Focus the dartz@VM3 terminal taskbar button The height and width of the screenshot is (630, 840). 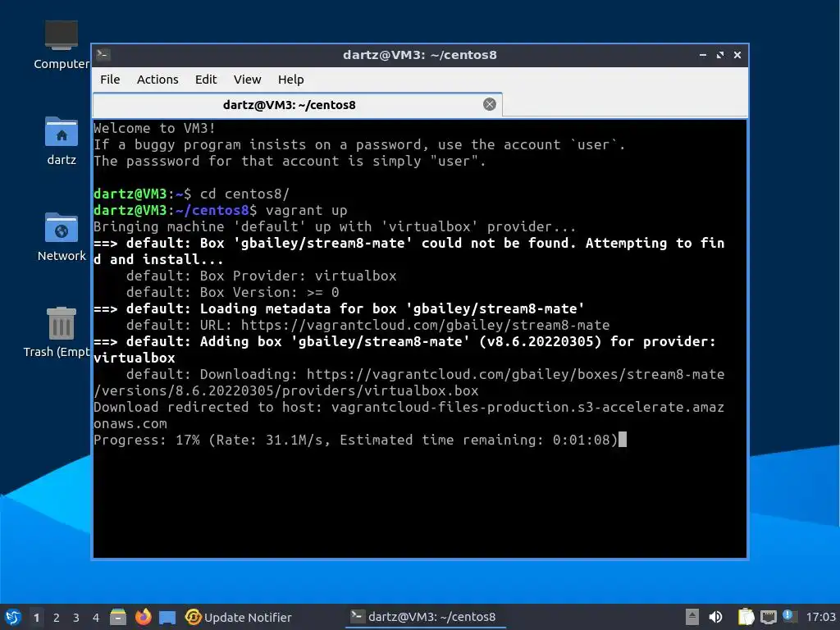click(424, 617)
